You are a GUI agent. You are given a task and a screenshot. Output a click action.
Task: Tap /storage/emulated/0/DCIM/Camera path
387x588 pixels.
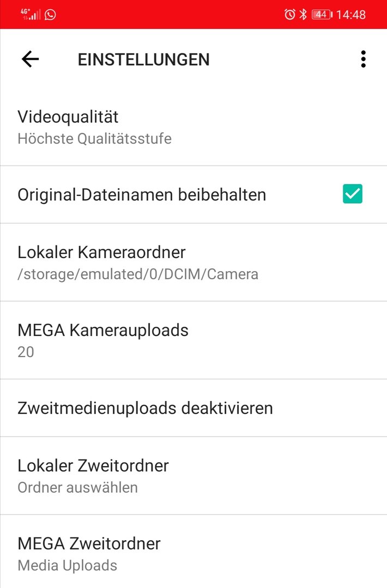click(138, 274)
